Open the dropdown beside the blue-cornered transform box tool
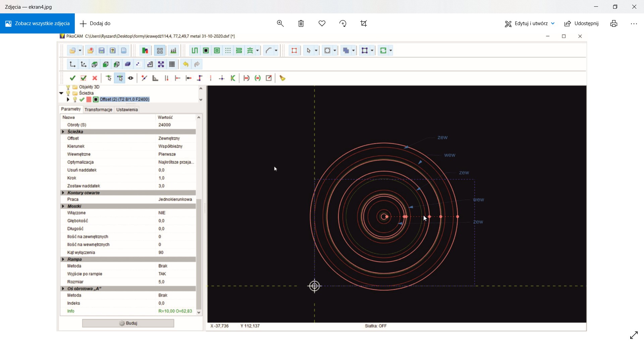Viewport: 644px width, 345px height. (372, 51)
